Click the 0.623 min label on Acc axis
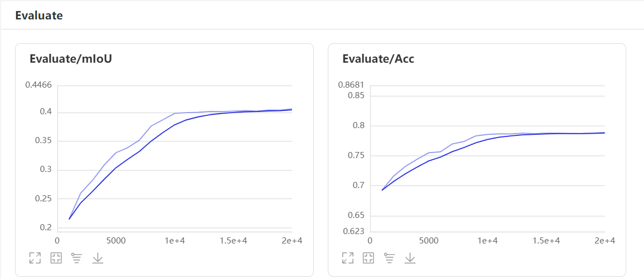Screen dimensions: 644x279 tap(354, 231)
